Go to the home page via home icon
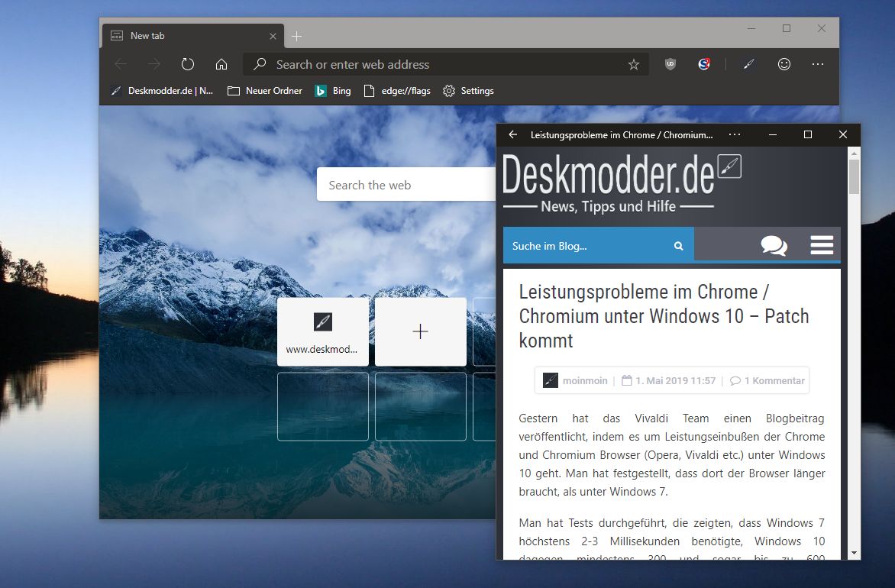The height and width of the screenshot is (588, 895). pyautogui.click(x=221, y=64)
